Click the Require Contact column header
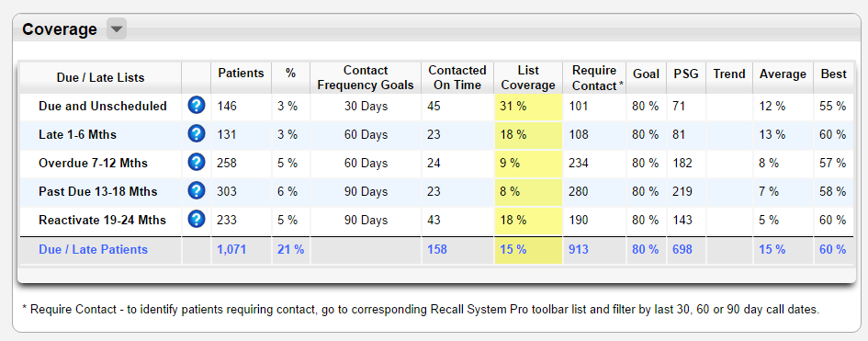 coord(598,78)
